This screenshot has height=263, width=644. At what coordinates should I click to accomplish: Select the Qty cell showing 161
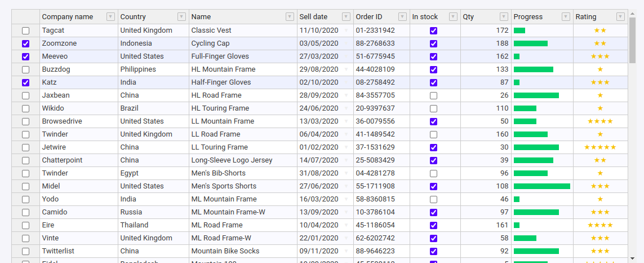[486, 225]
